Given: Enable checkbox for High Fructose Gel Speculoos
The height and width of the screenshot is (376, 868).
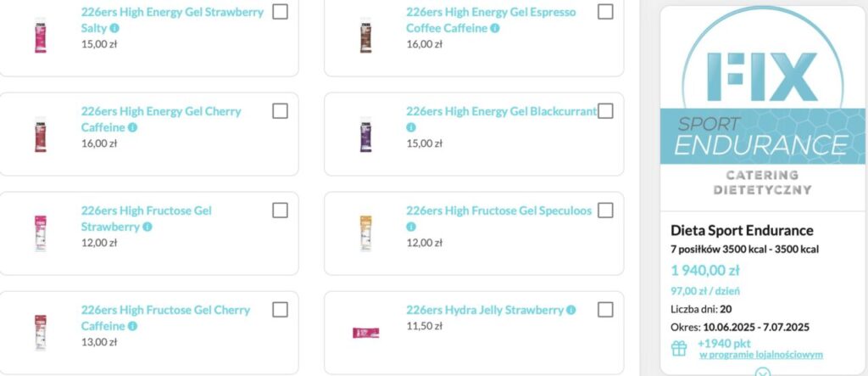Looking at the screenshot, I should pos(605,210).
